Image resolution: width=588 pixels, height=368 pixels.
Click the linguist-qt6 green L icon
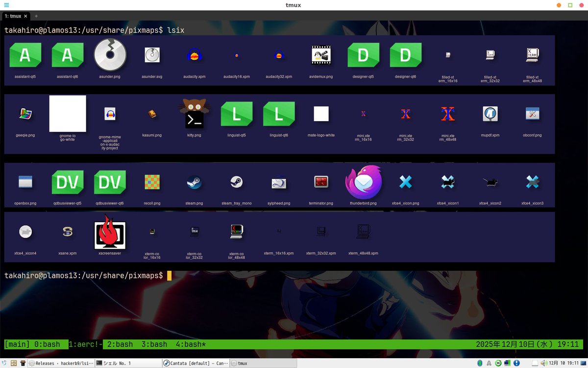(x=279, y=114)
